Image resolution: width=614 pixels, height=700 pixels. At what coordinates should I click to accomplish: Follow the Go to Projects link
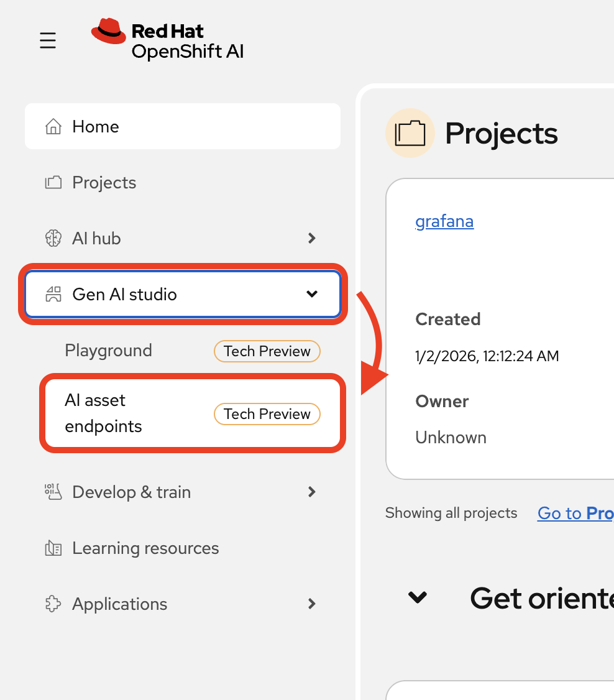point(575,513)
